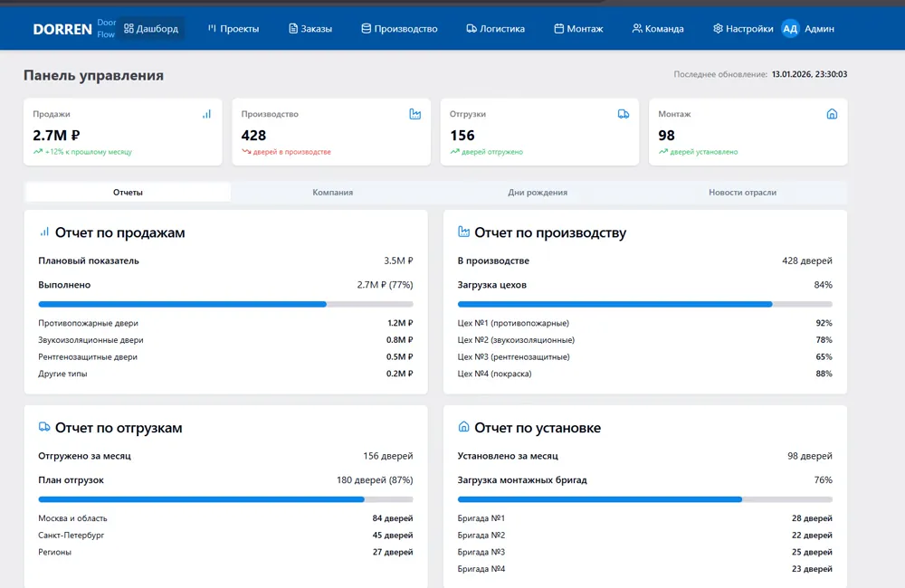Click the Бригада №2 row label

481,535
